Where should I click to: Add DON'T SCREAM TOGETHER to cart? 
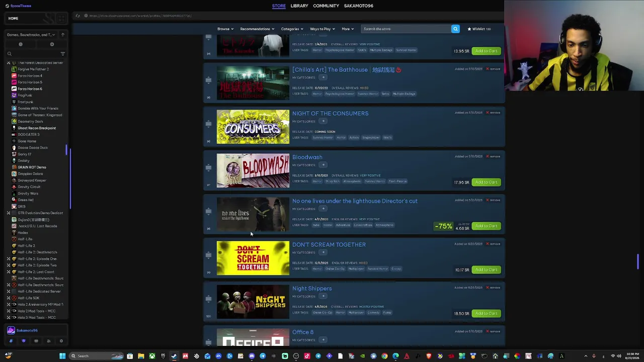pyautogui.click(x=486, y=269)
